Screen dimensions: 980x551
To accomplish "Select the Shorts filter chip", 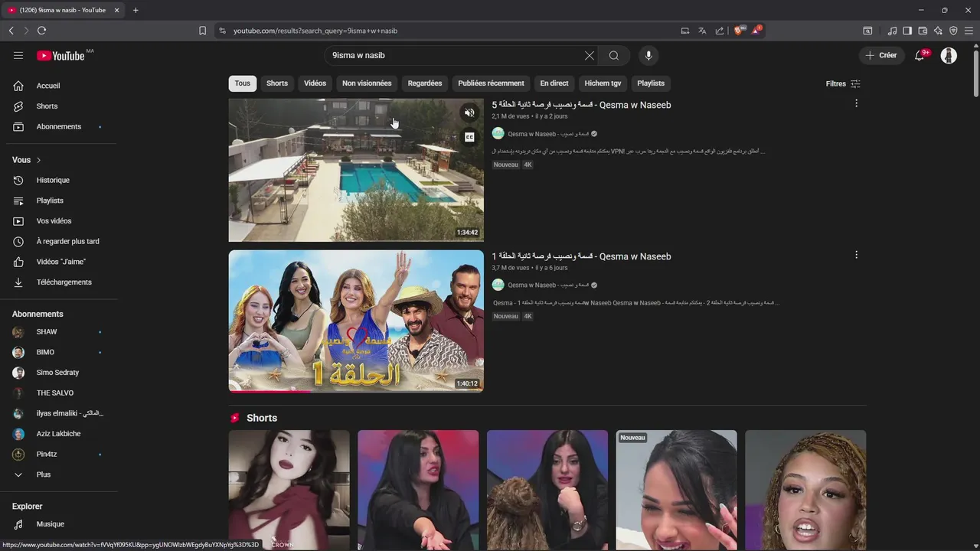I will [x=277, y=83].
